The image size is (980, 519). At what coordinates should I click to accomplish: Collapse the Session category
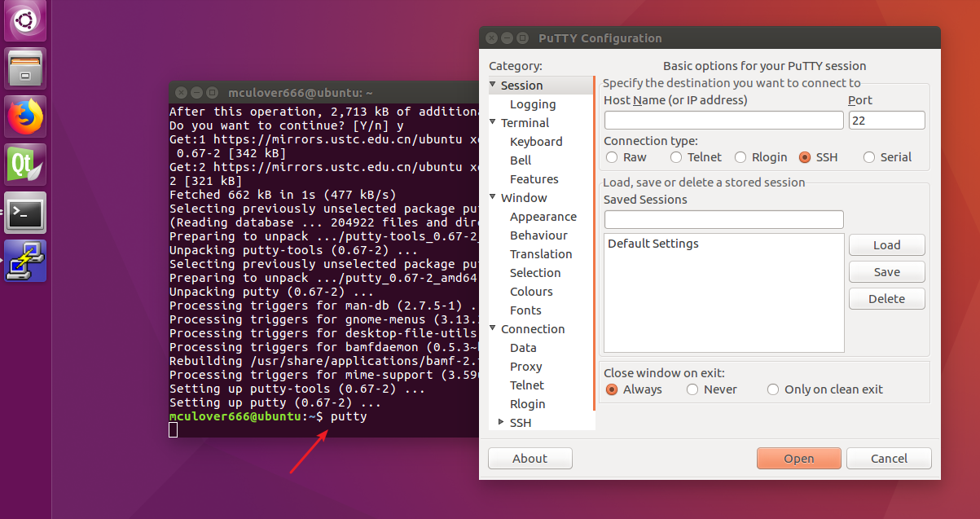click(492, 85)
